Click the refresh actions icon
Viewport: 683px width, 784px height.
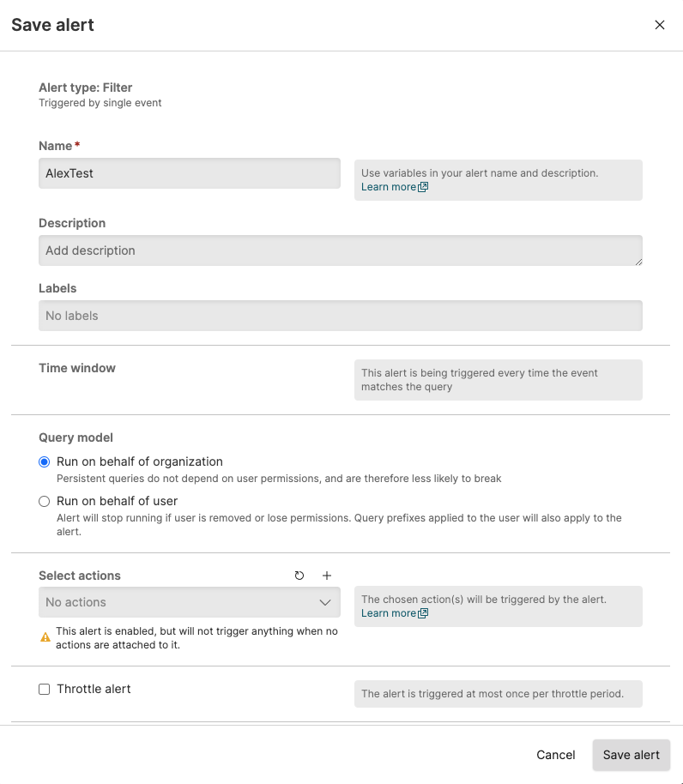pyautogui.click(x=299, y=576)
